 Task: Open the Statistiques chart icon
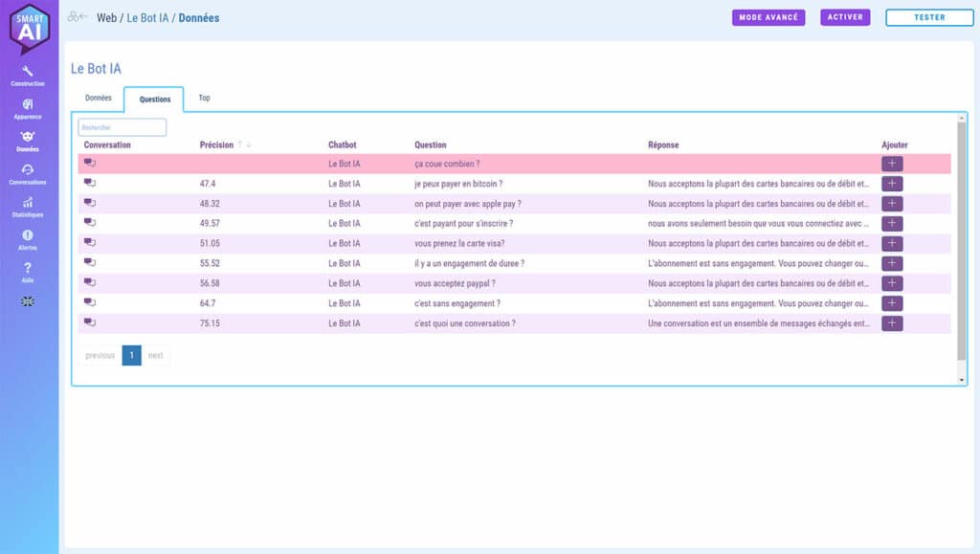pyautogui.click(x=28, y=203)
